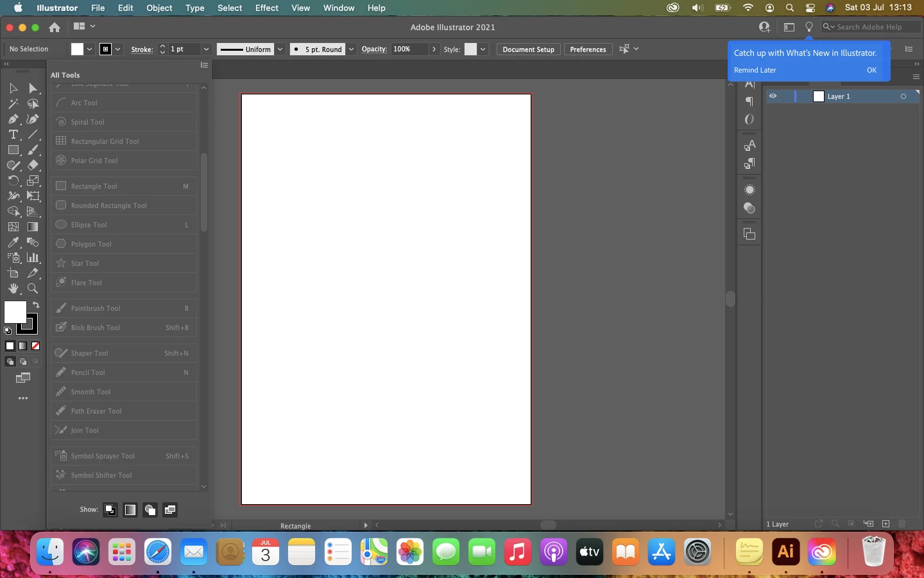Click Remind Later in popup
The width and height of the screenshot is (924, 578).
(x=755, y=70)
